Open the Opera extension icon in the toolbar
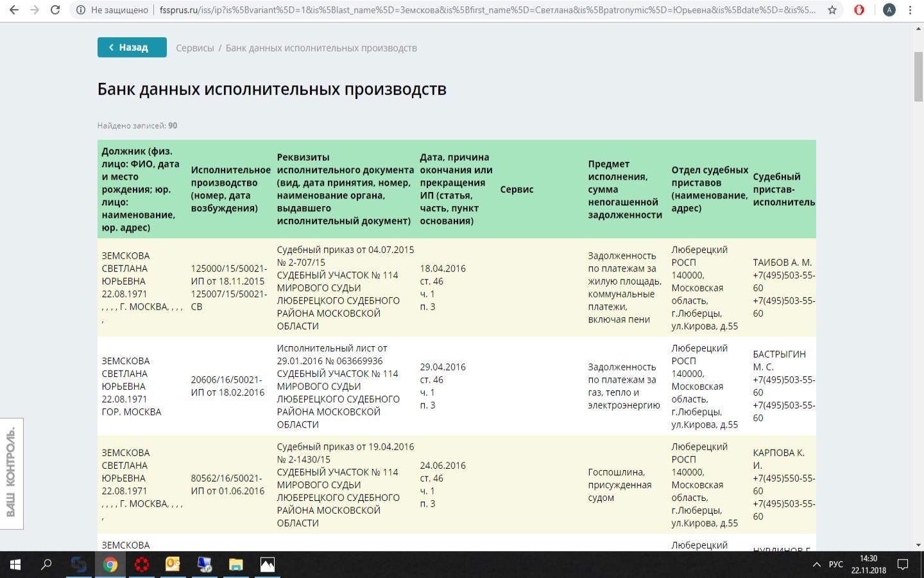The image size is (924, 578). (859, 10)
